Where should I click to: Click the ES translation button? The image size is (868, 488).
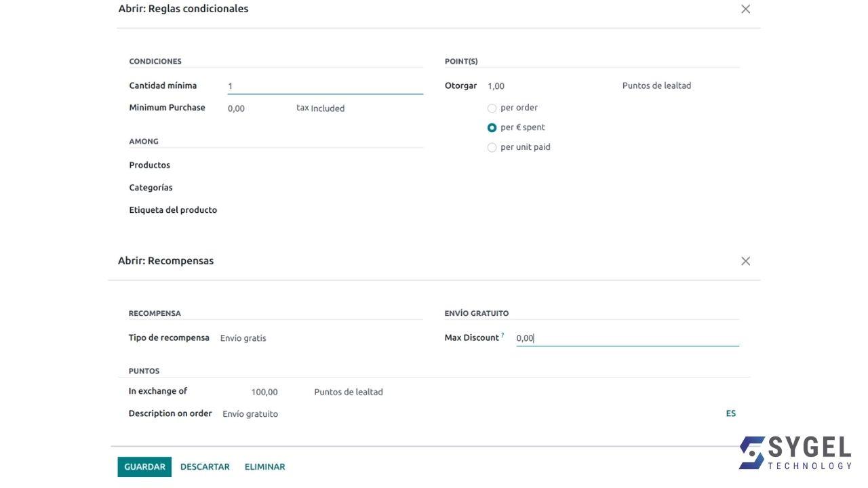coord(730,413)
